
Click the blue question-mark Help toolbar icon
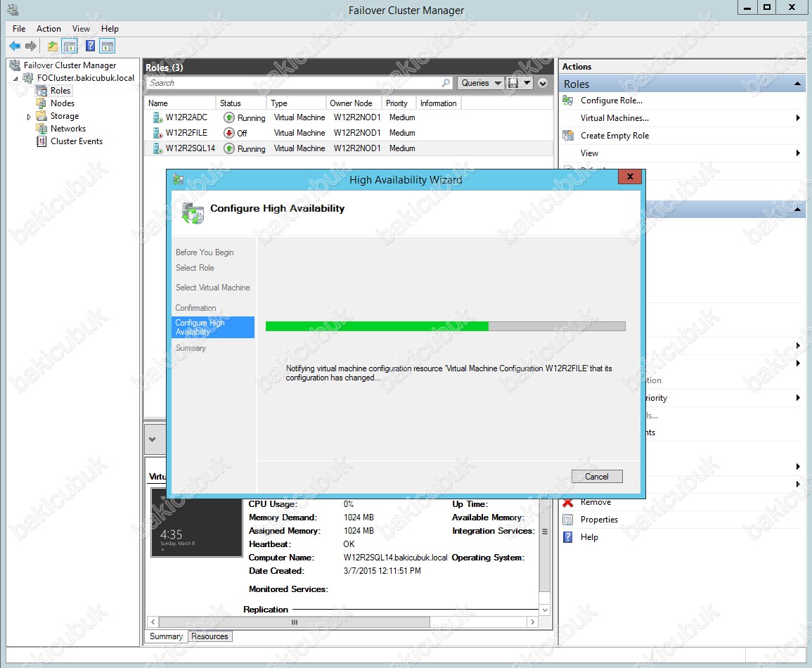pos(90,46)
